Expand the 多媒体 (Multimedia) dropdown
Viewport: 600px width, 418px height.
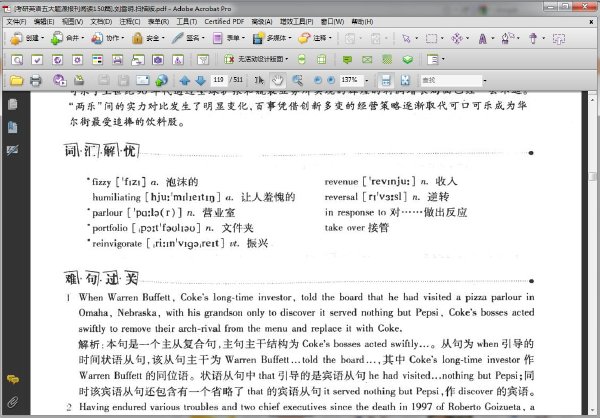pyautogui.click(x=272, y=38)
